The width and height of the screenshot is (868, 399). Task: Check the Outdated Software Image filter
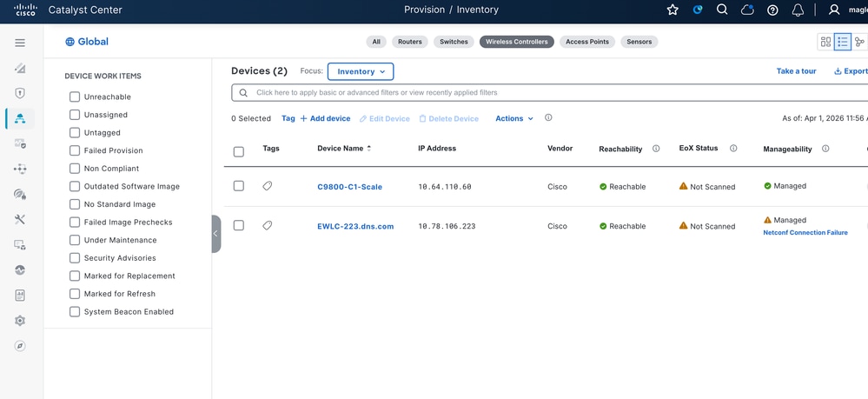pyautogui.click(x=75, y=186)
